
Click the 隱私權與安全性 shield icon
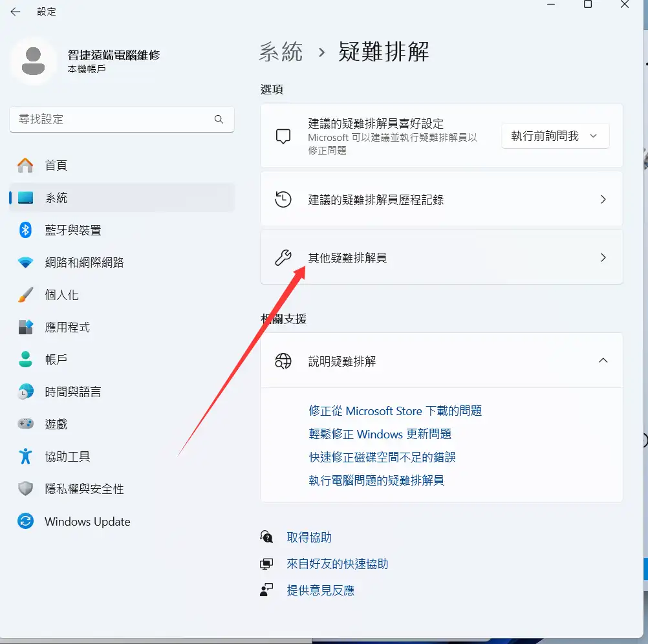pos(25,489)
